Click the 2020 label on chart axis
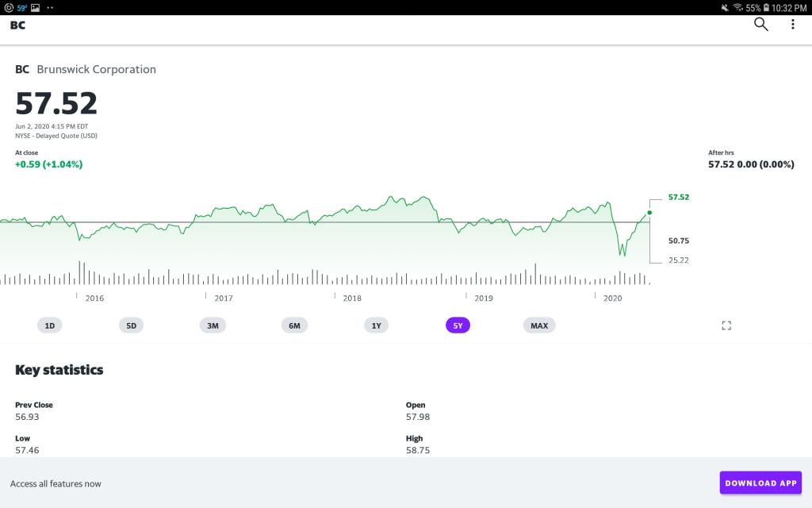The width and height of the screenshot is (812, 508). pos(613,298)
